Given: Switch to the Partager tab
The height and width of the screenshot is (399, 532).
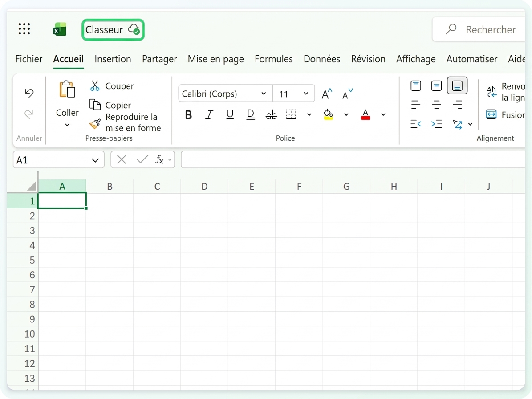Looking at the screenshot, I should (159, 59).
